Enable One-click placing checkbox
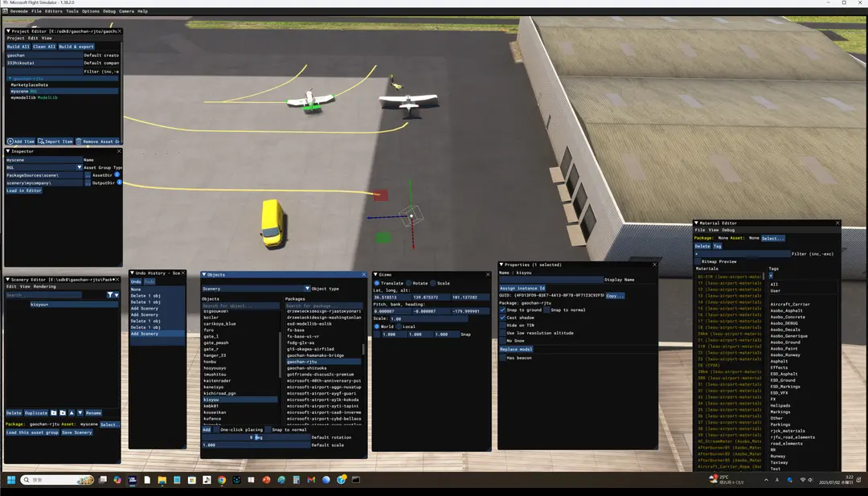This screenshot has height=496, width=868. click(x=216, y=429)
